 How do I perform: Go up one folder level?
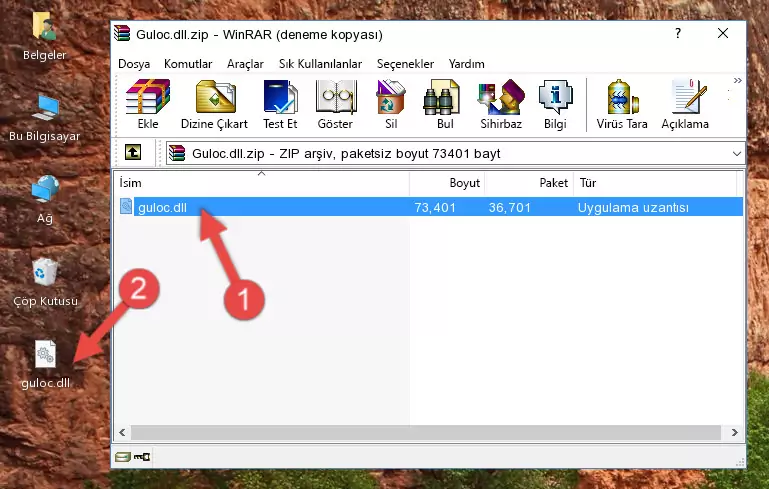[133, 153]
